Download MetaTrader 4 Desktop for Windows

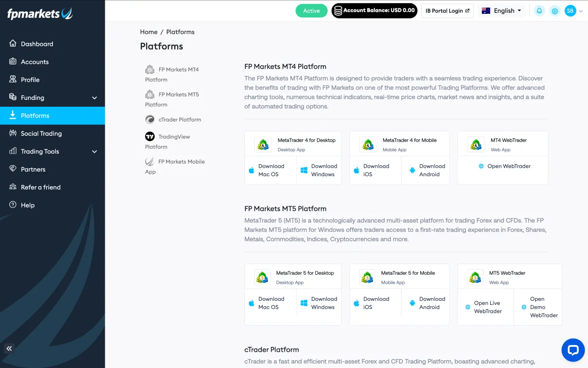pos(319,170)
